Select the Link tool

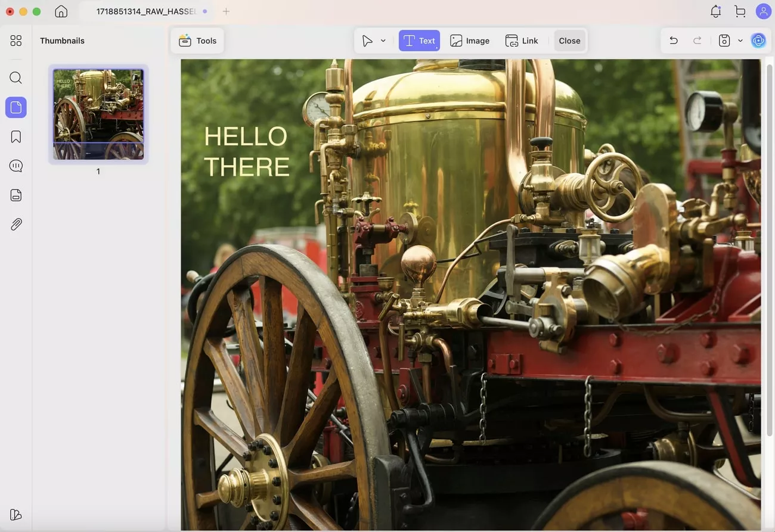(x=522, y=41)
